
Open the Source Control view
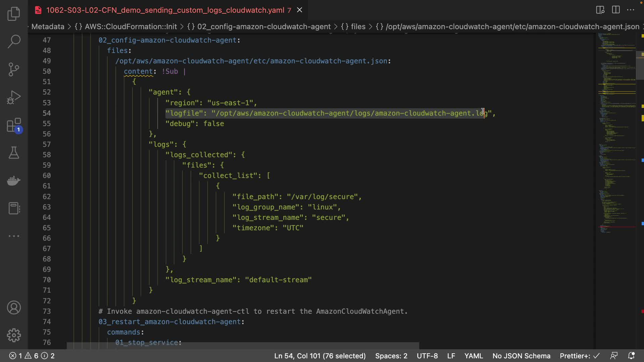(14, 69)
